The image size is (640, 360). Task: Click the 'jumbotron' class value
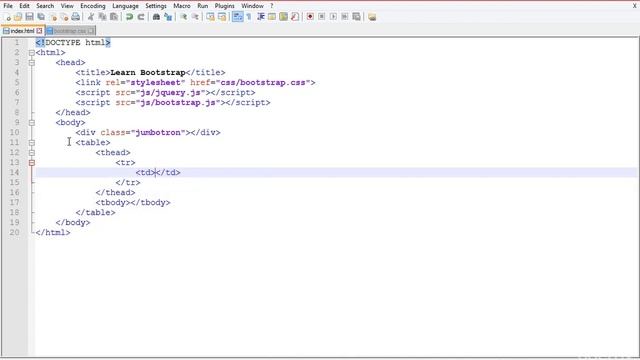tap(158, 133)
